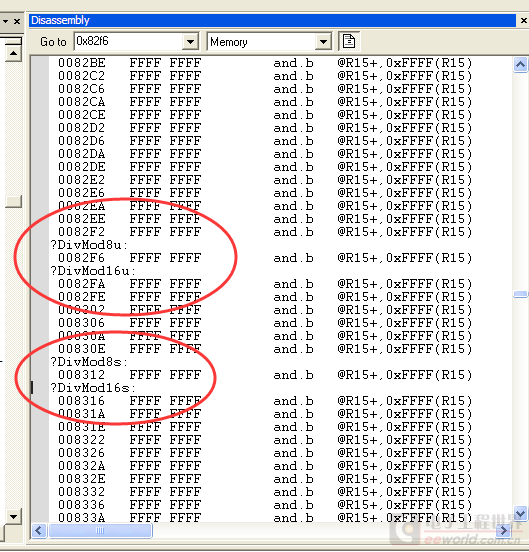
Task: Click the horizontal scroll left arrow
Action: point(39,531)
